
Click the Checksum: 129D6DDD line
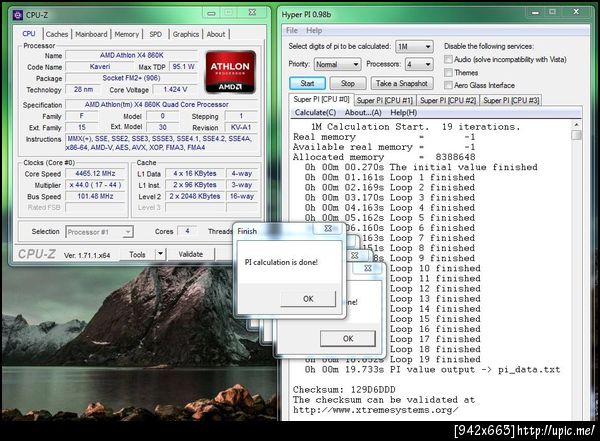click(344, 390)
